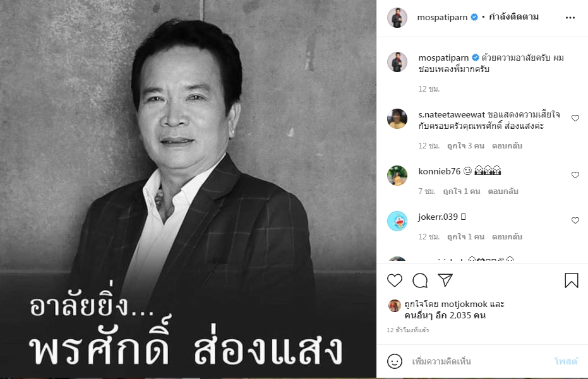The image size is (588, 379).
Task: Share the post via the paper plane icon
Action: click(445, 280)
